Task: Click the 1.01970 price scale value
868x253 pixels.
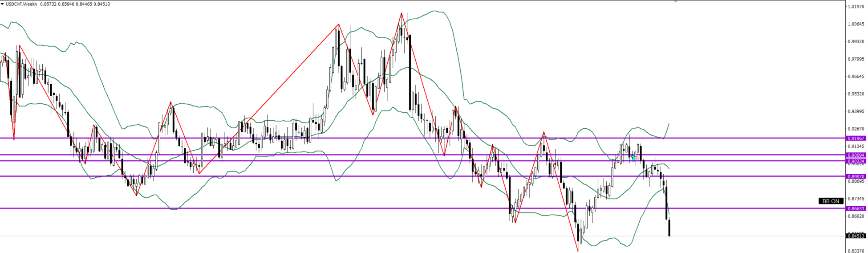Action: coord(856,7)
